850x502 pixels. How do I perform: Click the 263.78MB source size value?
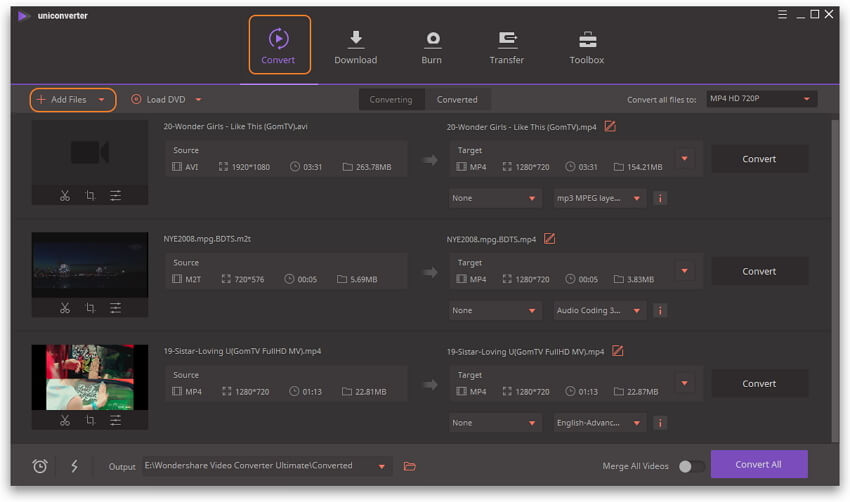click(x=374, y=167)
